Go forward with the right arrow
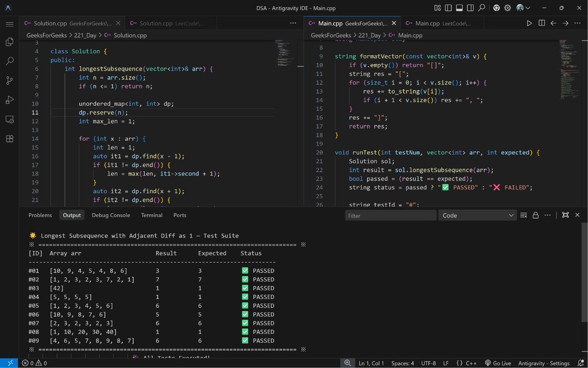The height and width of the screenshot is (368, 588). (565, 23)
